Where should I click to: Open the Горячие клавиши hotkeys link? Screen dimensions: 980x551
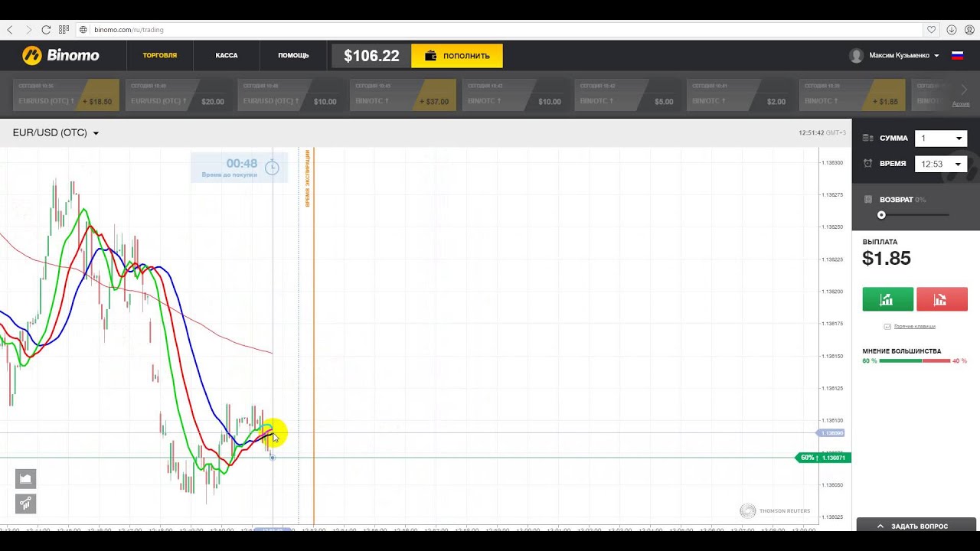click(x=914, y=327)
